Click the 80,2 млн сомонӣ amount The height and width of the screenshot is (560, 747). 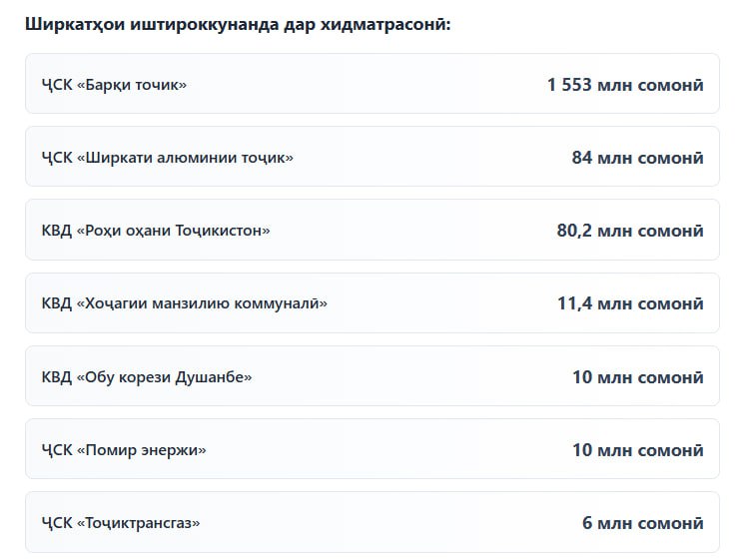(x=629, y=231)
